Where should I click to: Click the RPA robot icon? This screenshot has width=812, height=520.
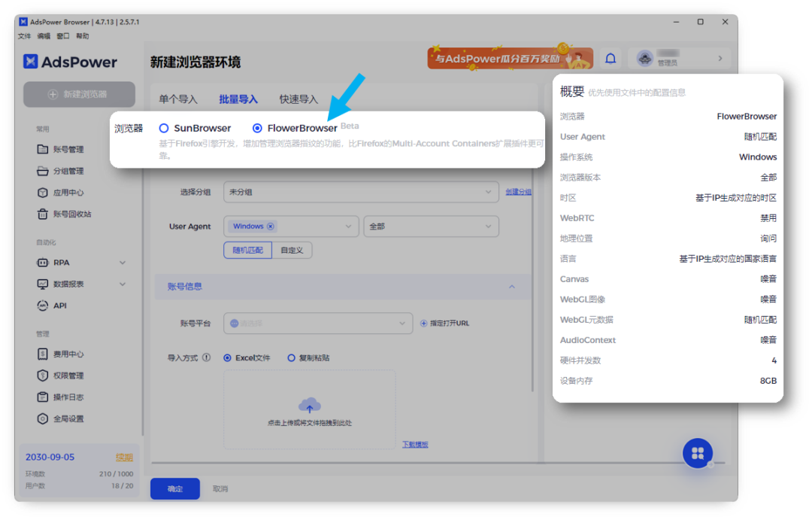(x=42, y=263)
